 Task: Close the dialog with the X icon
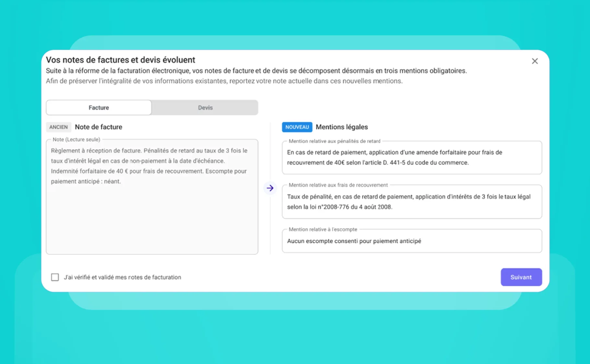click(535, 61)
